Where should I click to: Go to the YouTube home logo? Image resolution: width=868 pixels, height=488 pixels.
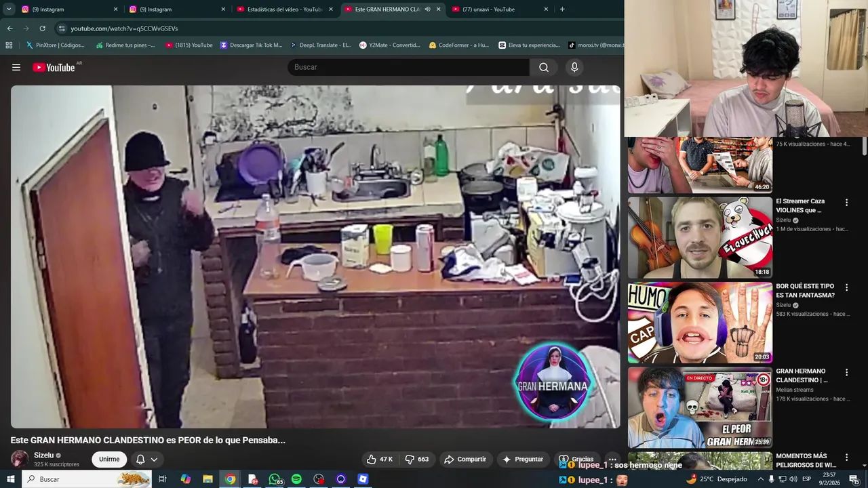54,67
